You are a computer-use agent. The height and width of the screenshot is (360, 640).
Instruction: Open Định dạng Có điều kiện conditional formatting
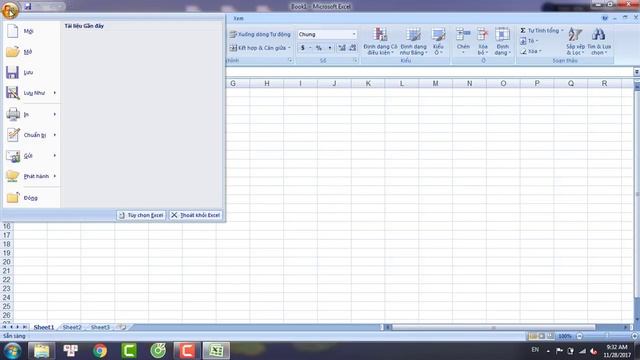point(380,41)
